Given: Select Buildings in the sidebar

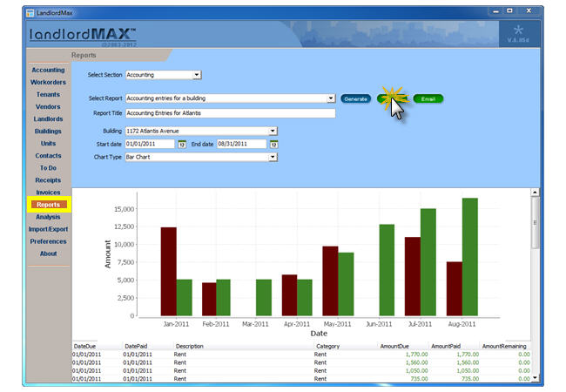Looking at the screenshot, I should (x=48, y=132).
